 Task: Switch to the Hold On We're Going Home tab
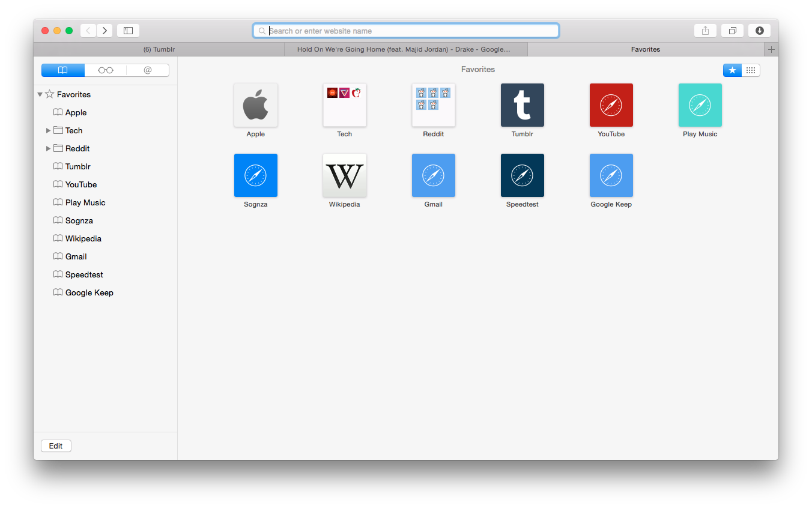coord(406,49)
